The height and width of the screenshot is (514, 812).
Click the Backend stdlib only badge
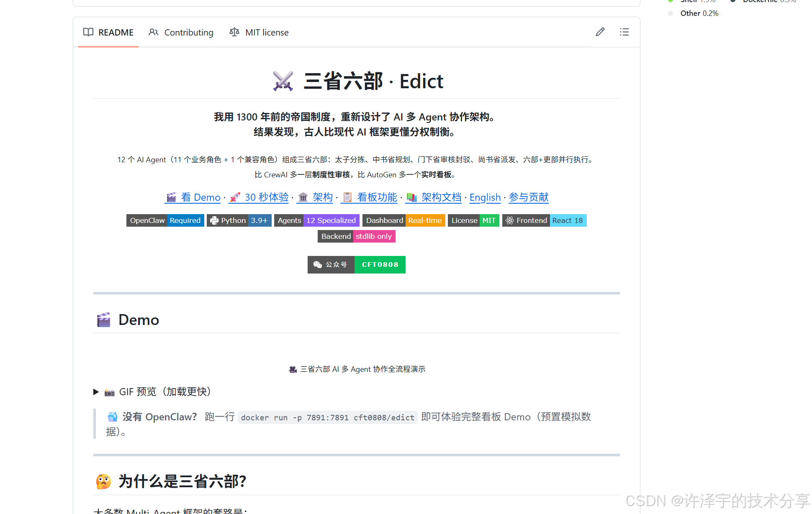tap(356, 236)
